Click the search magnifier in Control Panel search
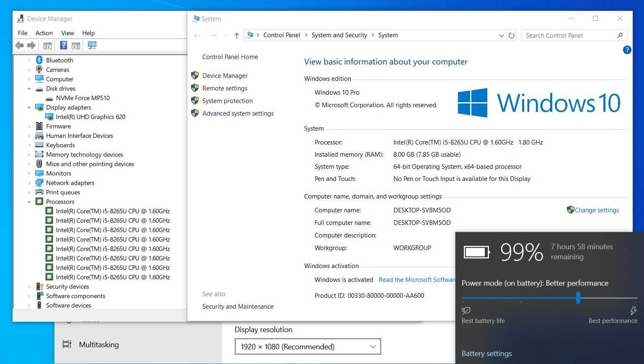This screenshot has height=364, width=644. (x=620, y=36)
